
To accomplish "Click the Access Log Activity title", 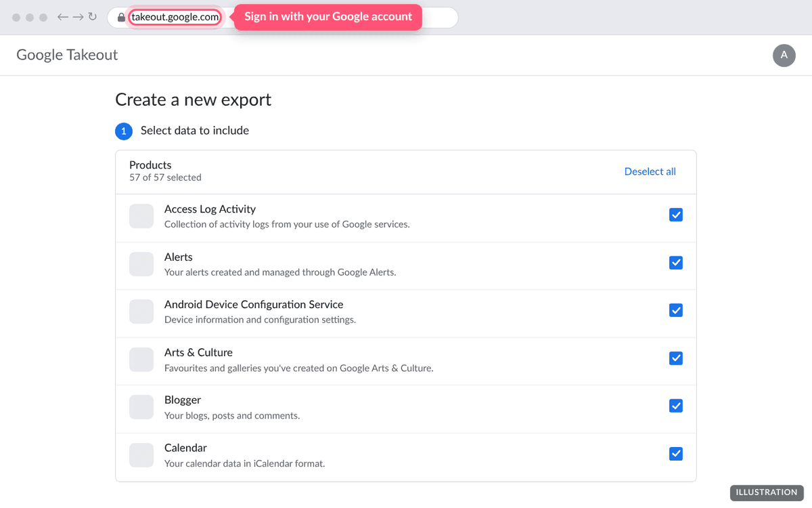I will click(210, 209).
